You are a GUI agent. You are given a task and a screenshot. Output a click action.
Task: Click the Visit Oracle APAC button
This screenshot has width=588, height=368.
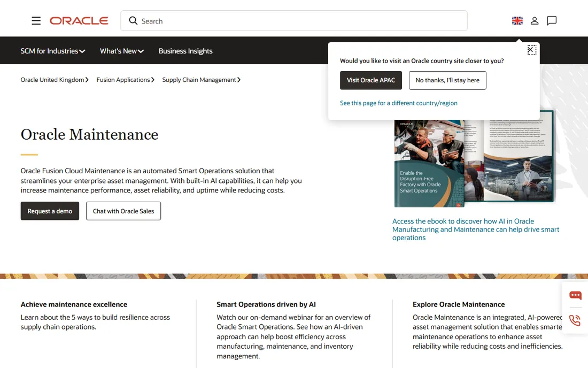[x=371, y=80]
